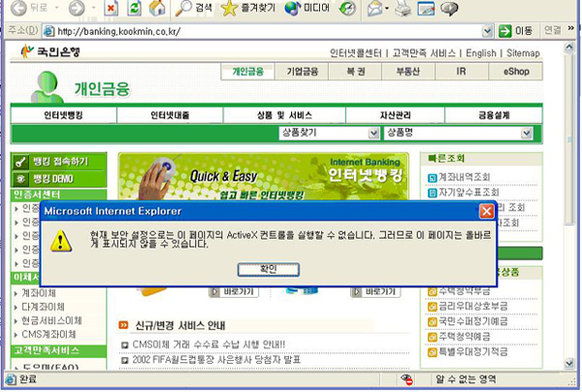Image resolution: width=582 pixels, height=392 pixels.
Task: Open the 인터넷뱅킹 menu
Action: click(63, 115)
